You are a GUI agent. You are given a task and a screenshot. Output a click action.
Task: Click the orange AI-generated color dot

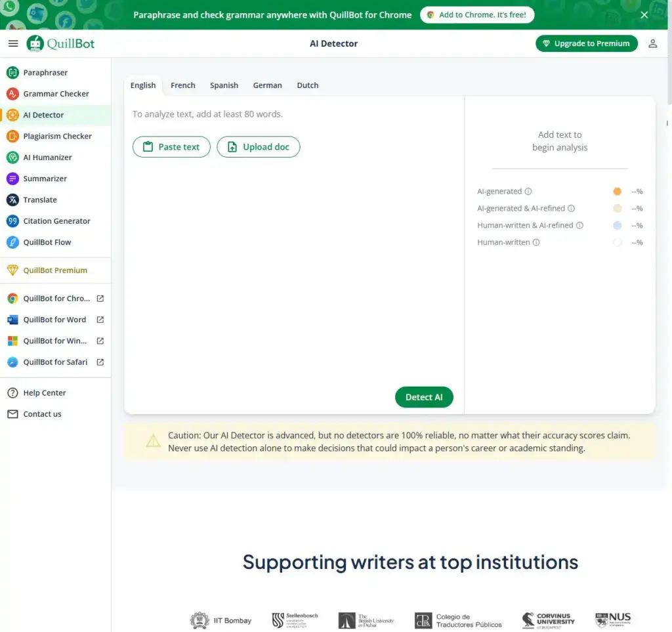click(x=617, y=191)
